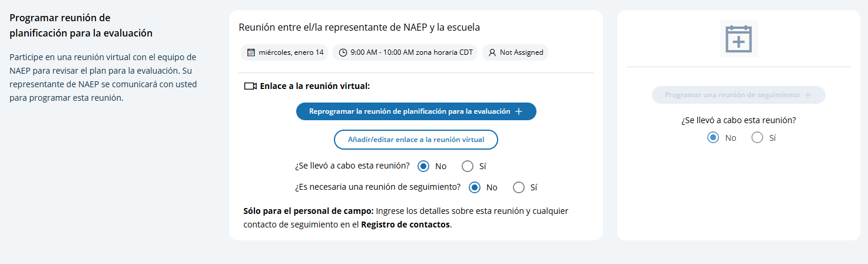
Task: Select No radio in the right follow-up panel
Action: coord(713,138)
